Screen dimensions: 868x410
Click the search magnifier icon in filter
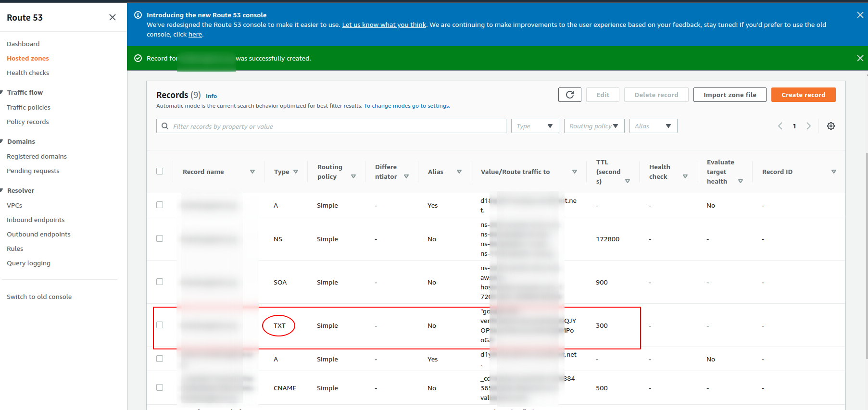[165, 126]
